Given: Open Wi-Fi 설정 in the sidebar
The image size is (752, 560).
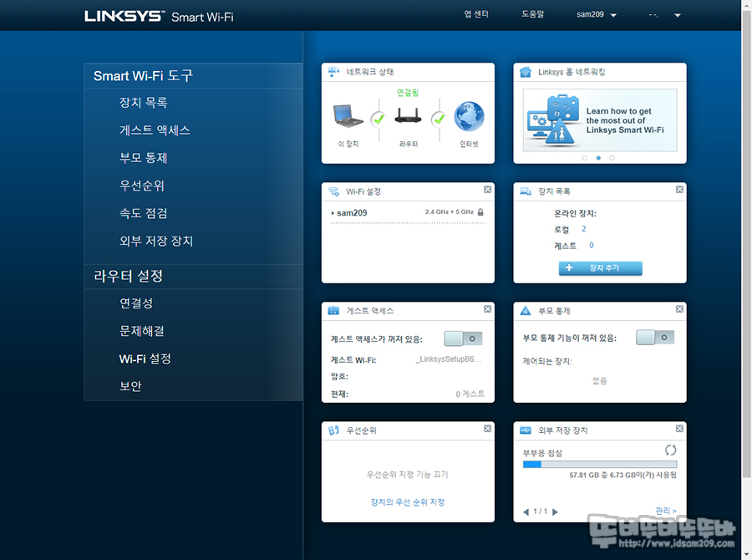Looking at the screenshot, I should coord(145,359).
